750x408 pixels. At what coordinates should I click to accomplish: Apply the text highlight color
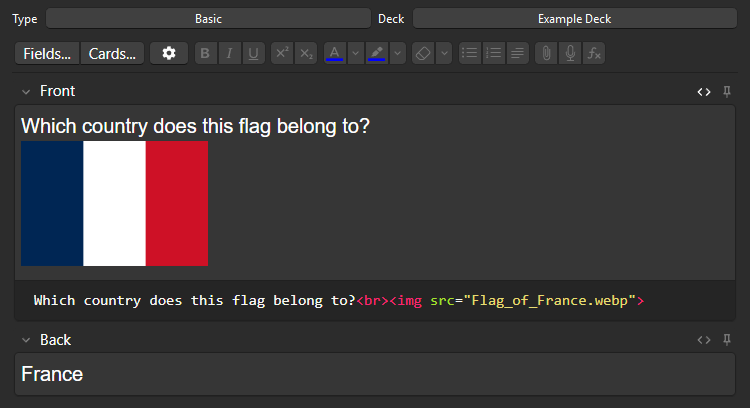[x=376, y=53]
